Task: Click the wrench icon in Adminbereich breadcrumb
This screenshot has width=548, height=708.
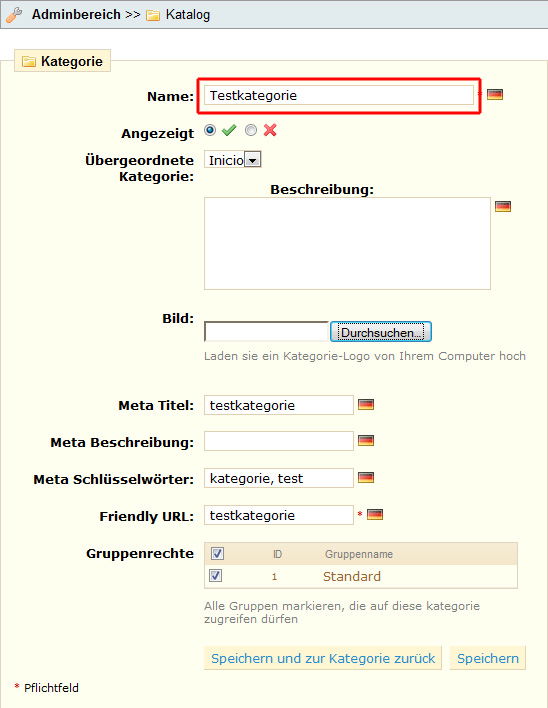Action: pyautogui.click(x=14, y=14)
